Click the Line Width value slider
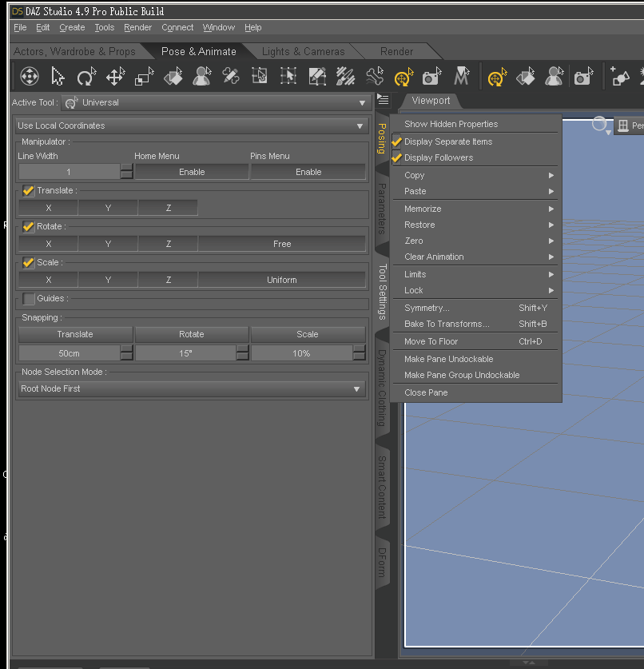Image resolution: width=644 pixels, height=669 pixels. (x=69, y=172)
